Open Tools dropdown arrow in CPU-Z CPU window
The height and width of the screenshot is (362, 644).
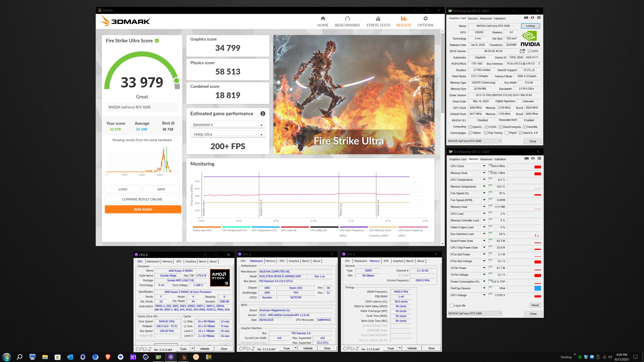[x=192, y=349]
